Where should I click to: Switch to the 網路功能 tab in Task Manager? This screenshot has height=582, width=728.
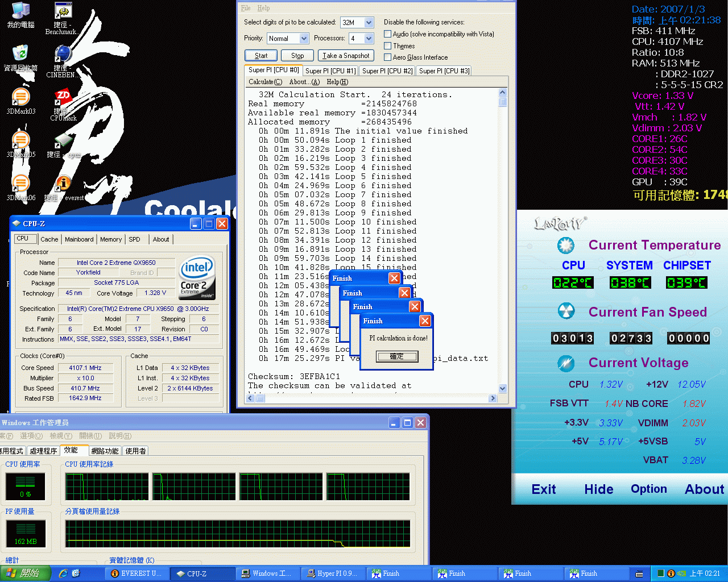click(x=105, y=451)
